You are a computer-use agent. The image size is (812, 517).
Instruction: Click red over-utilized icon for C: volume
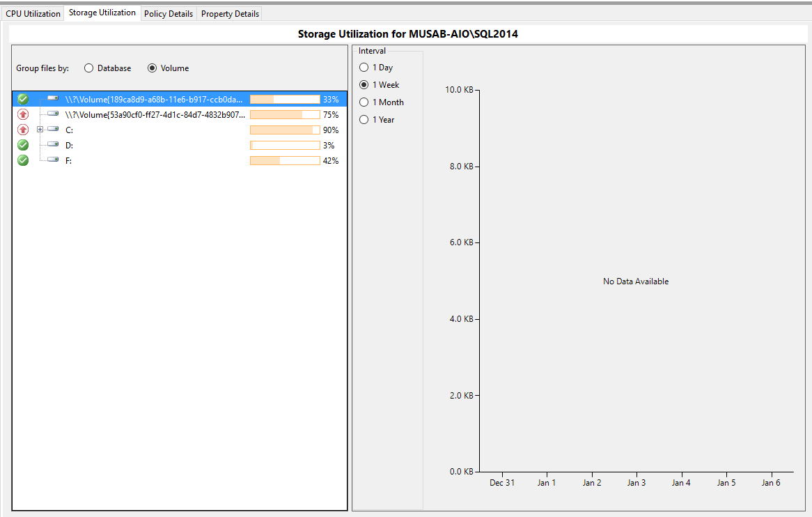[23, 130]
